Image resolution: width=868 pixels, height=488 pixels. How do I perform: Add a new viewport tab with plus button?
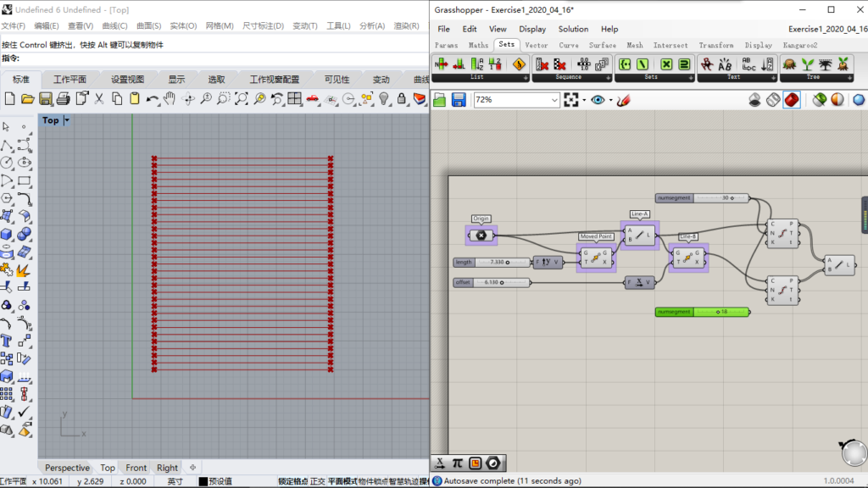pyautogui.click(x=192, y=468)
